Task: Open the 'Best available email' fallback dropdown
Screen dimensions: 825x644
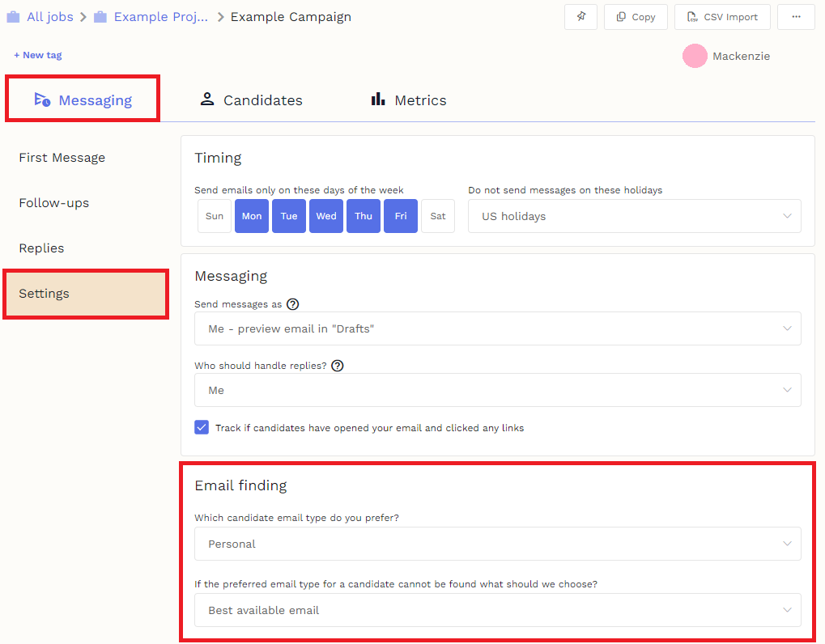Action: (x=497, y=610)
